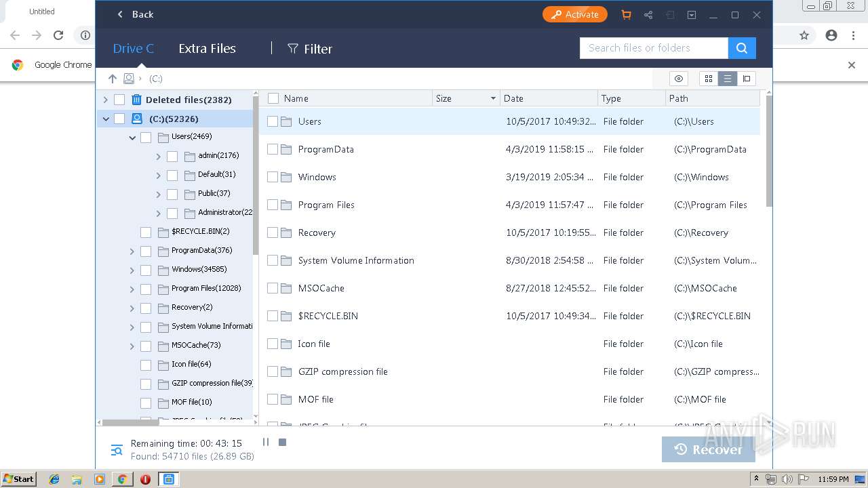Switch to large icons grid view
The height and width of the screenshot is (488, 868).
coord(709,79)
